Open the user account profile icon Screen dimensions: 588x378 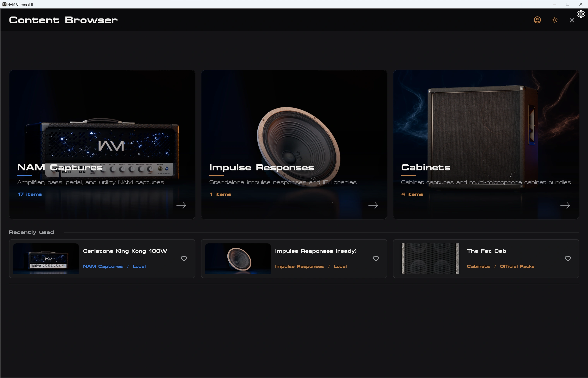pos(537,20)
